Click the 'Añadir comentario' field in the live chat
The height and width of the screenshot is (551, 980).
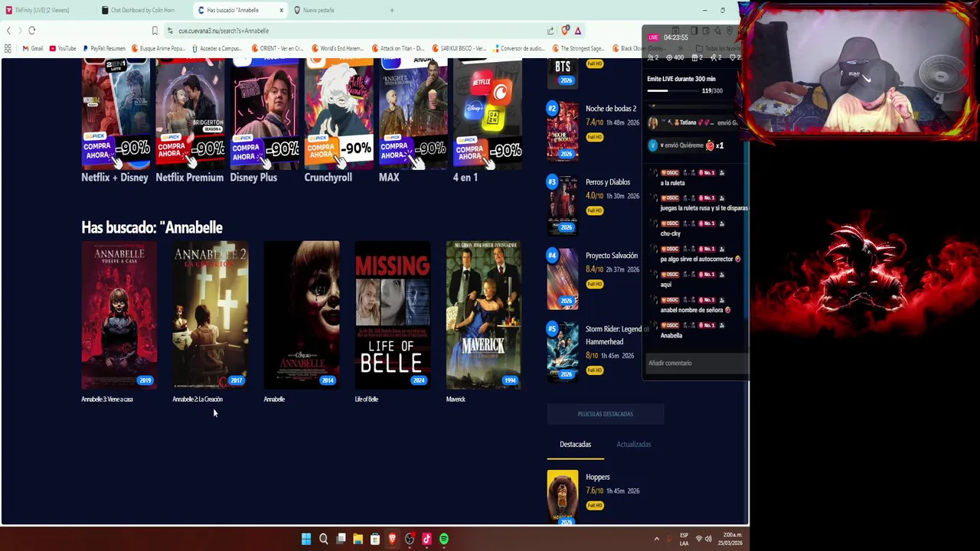(x=695, y=364)
